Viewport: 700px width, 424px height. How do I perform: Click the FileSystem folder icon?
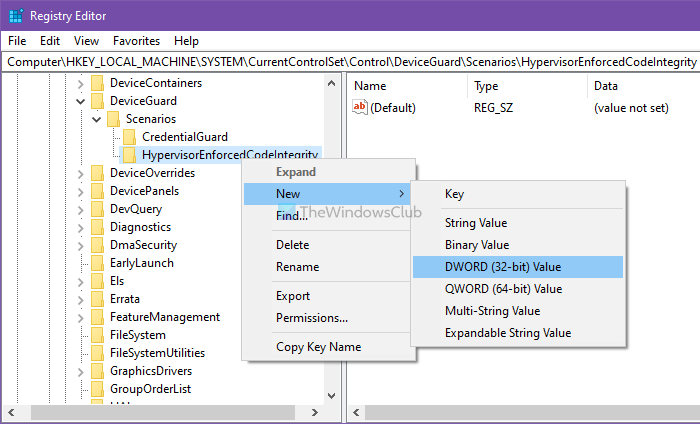(97, 335)
